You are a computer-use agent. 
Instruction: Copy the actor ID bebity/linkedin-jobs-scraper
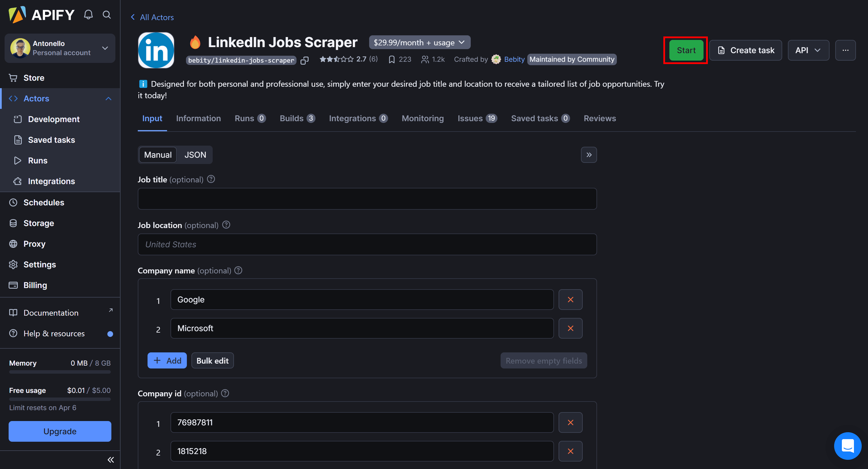coord(304,60)
